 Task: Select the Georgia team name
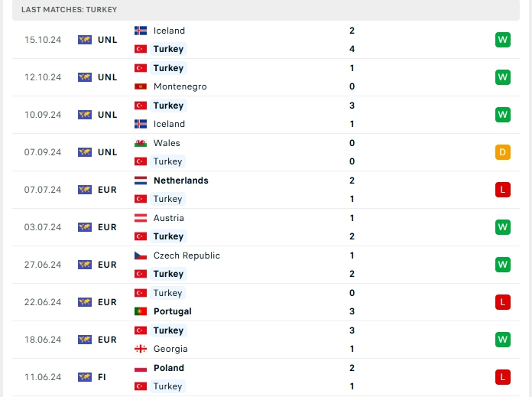click(x=170, y=349)
